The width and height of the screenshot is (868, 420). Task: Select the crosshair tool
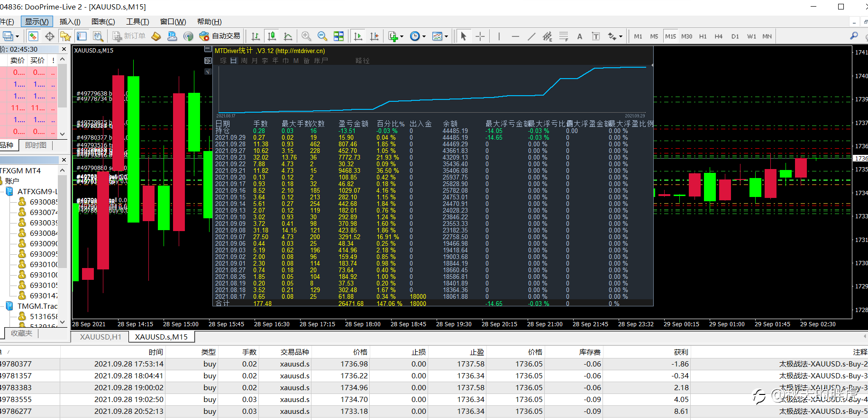(480, 36)
